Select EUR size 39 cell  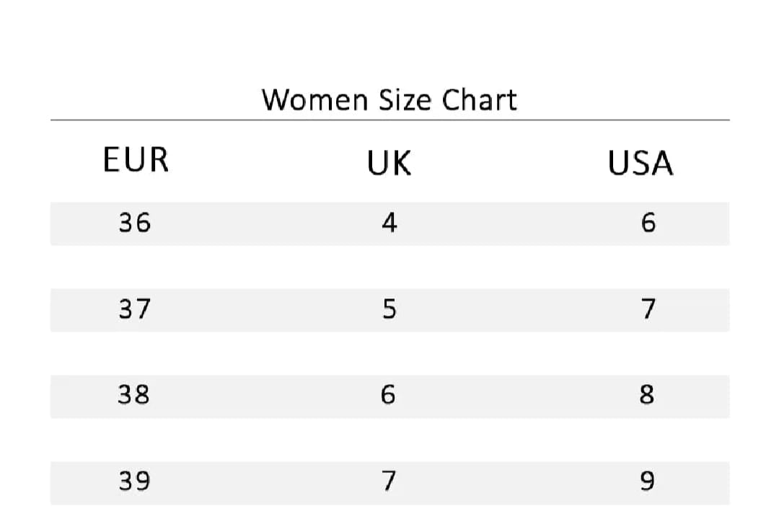coord(135,482)
